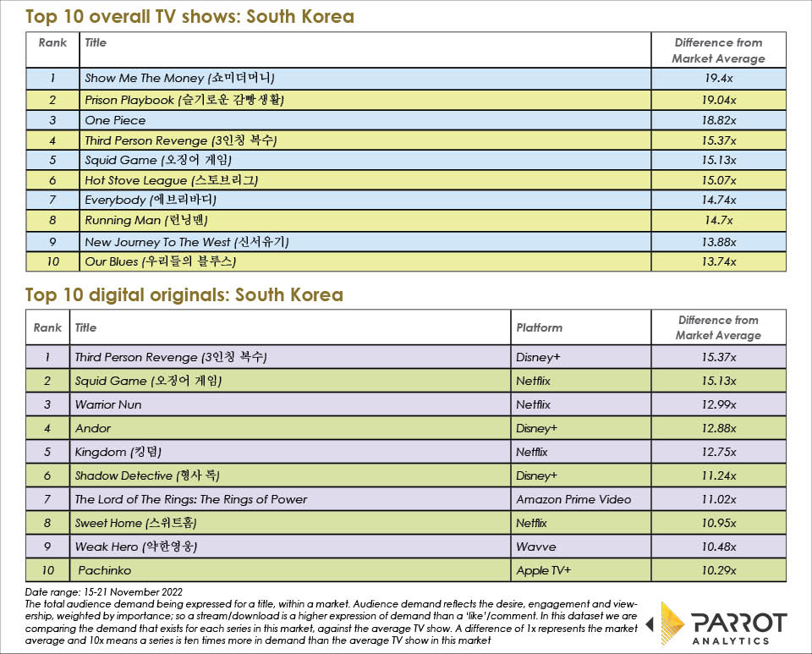Click 15.37x in the overall TV shows table

719,140
